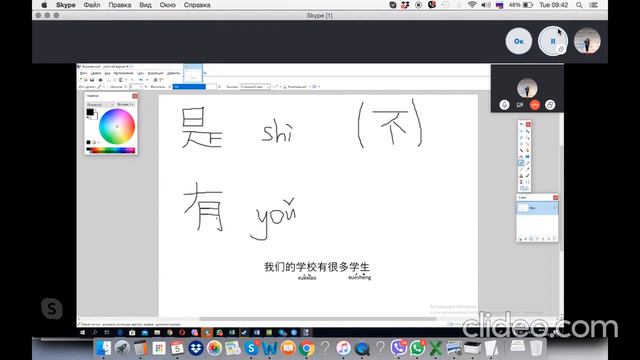This screenshot has width=640, height=360.
Task: Click the add new layer icon
Action: 520,239
